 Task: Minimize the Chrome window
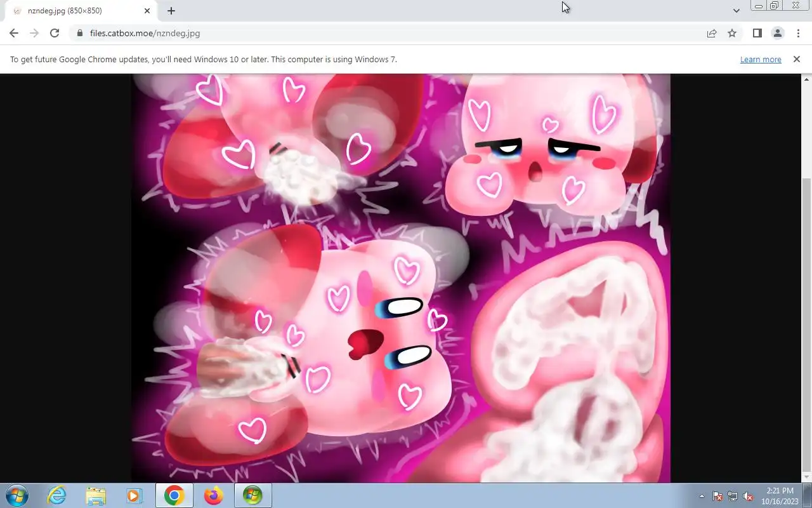click(759, 6)
